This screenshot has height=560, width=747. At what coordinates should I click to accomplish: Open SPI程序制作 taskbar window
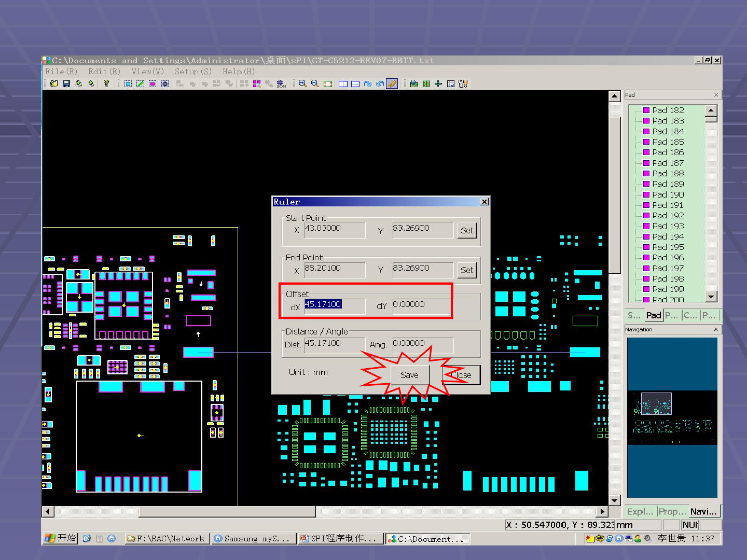tap(340, 539)
